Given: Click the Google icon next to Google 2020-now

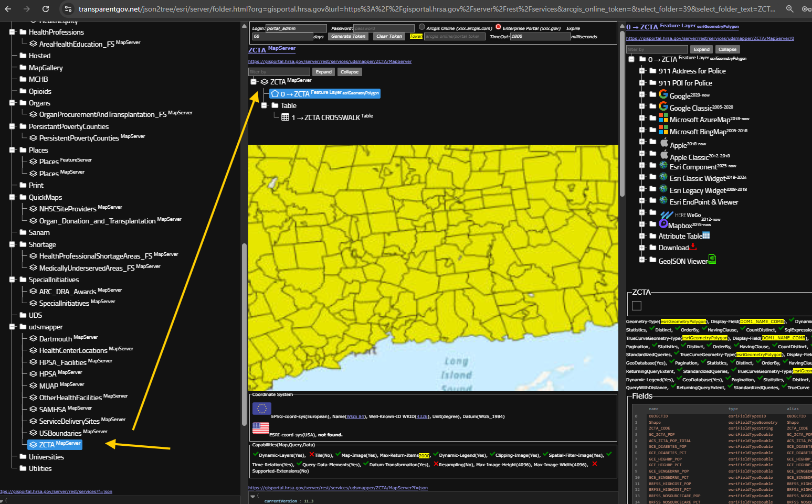Looking at the screenshot, I should click(663, 94).
